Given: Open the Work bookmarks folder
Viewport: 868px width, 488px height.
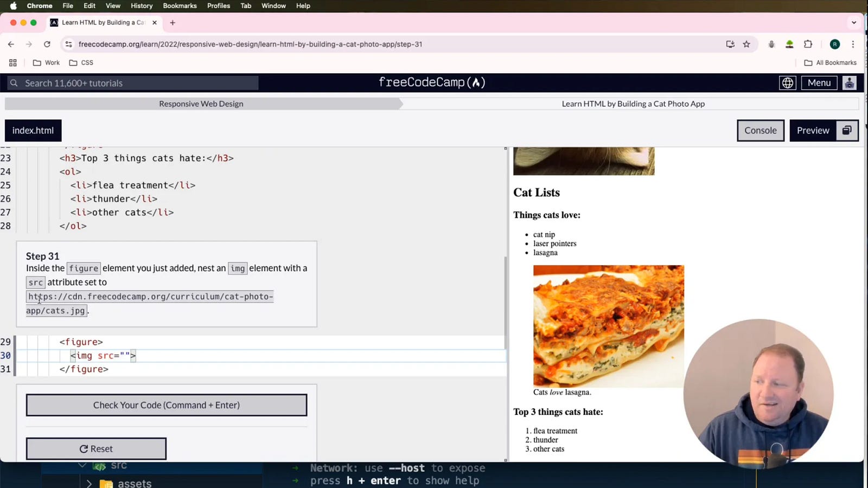Looking at the screenshot, I should coord(46,63).
